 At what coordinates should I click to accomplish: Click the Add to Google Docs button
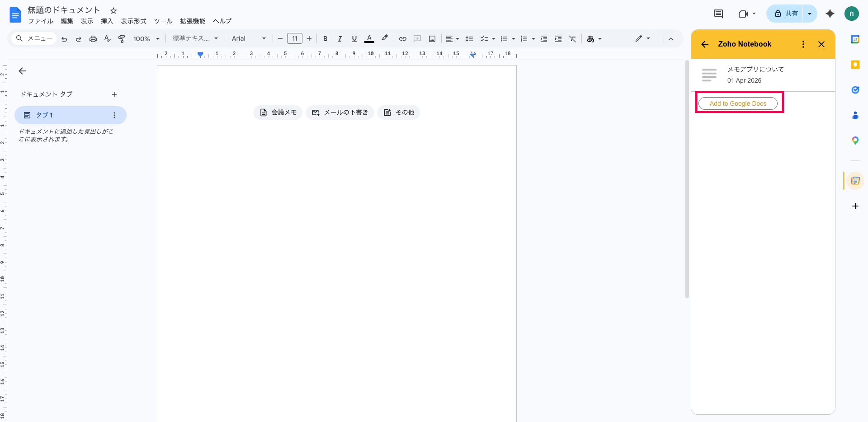(738, 103)
